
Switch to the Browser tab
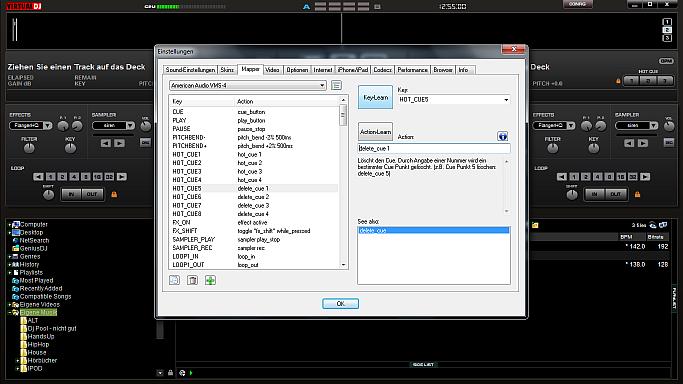pos(443,70)
